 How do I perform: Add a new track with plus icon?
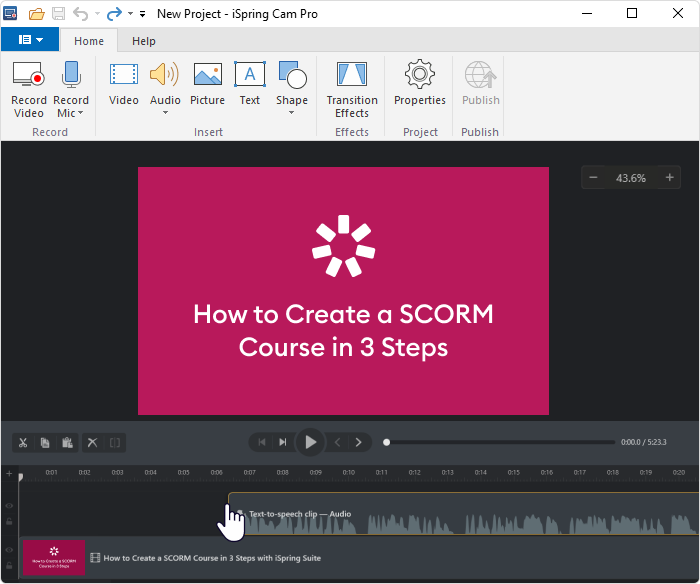click(x=9, y=473)
